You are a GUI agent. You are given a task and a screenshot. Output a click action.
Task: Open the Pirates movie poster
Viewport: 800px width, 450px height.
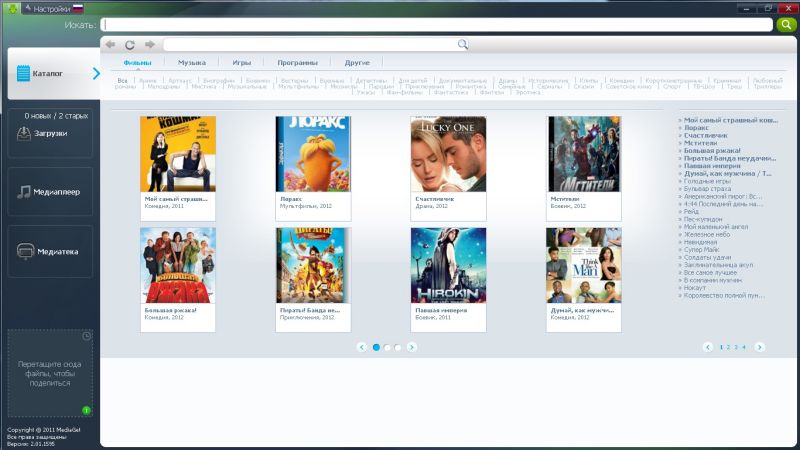pos(313,265)
